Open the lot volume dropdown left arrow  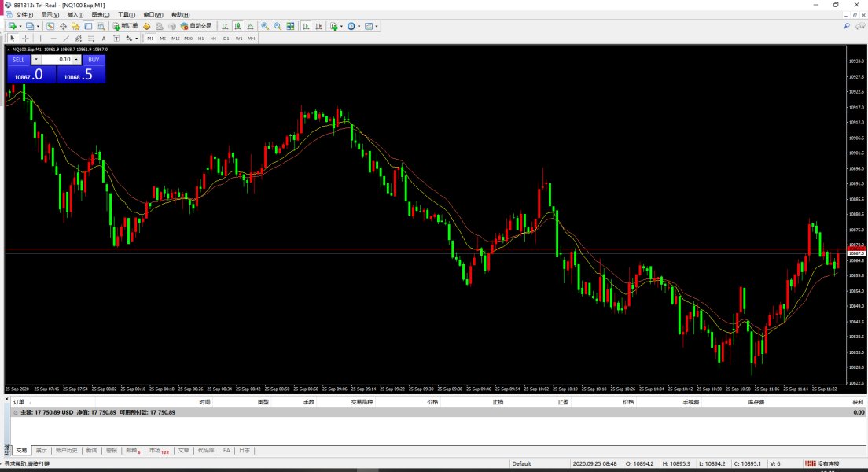pyautogui.click(x=36, y=59)
